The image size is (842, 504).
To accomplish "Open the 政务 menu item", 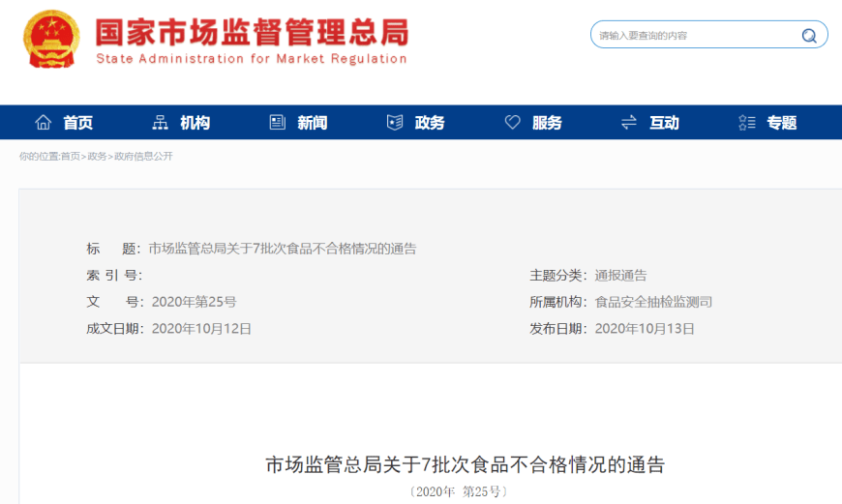I will 430,123.
